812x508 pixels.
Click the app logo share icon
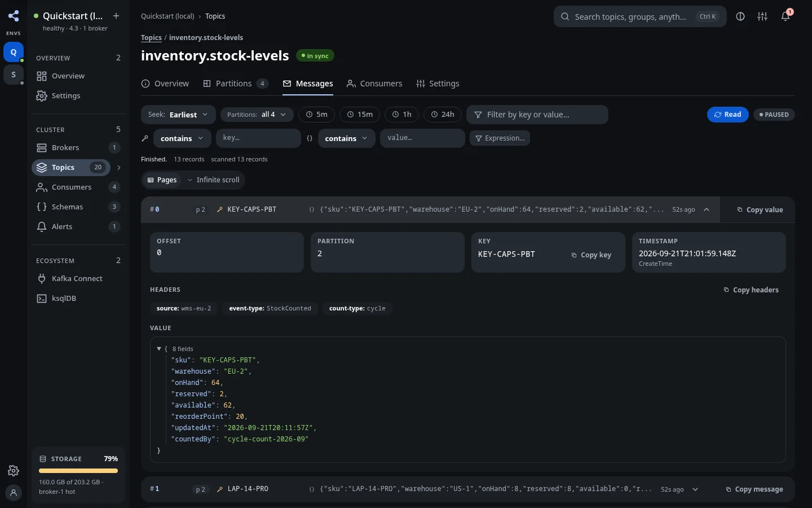(14, 16)
